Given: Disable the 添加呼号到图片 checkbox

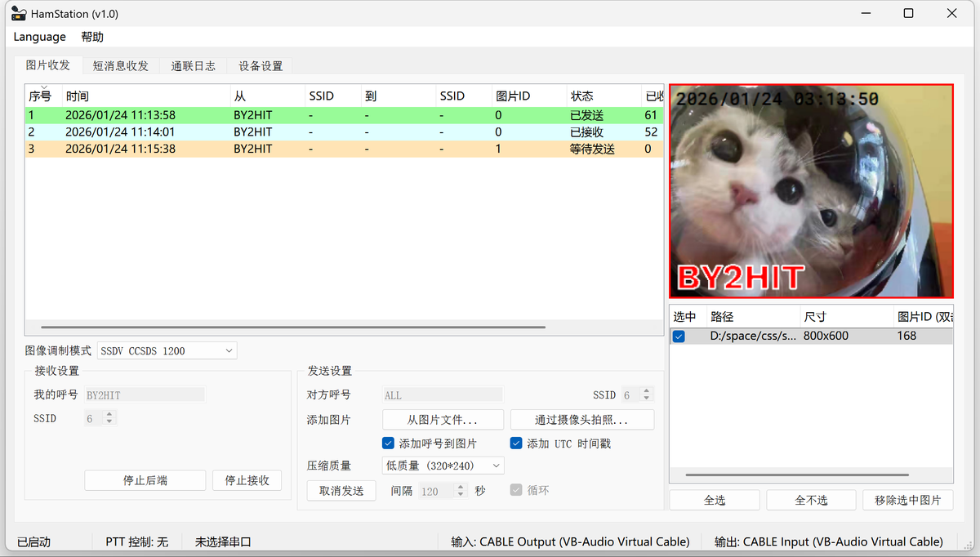Looking at the screenshot, I should click(388, 443).
